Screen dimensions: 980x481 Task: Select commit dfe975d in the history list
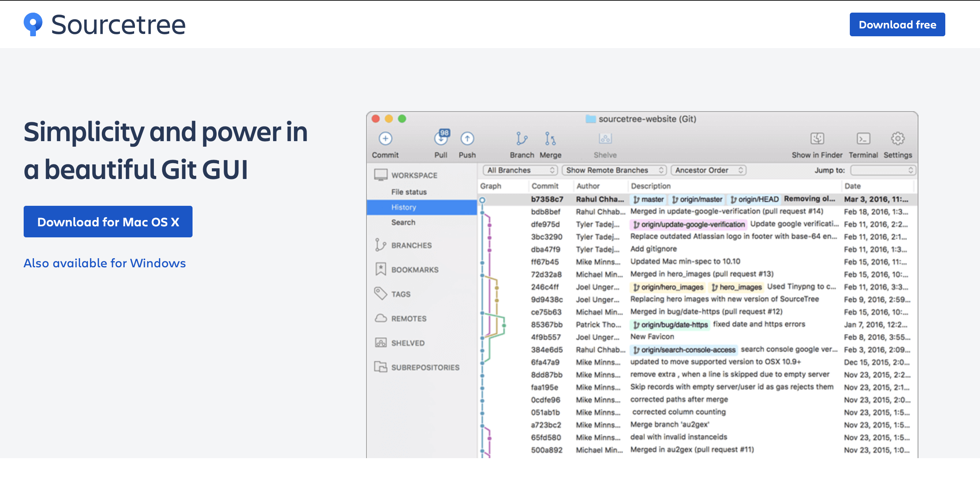[545, 224]
